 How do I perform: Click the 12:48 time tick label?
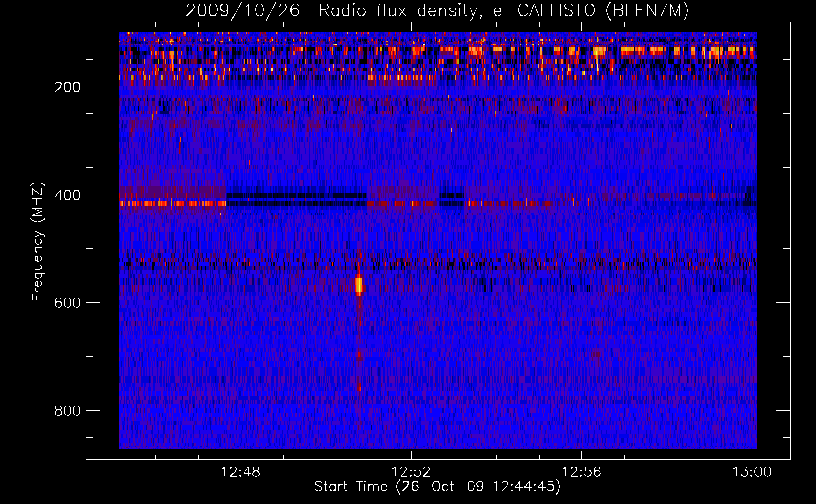coord(241,472)
